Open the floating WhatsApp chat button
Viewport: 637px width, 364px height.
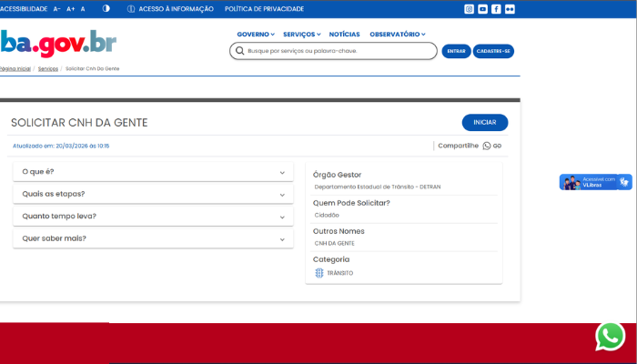point(610,337)
